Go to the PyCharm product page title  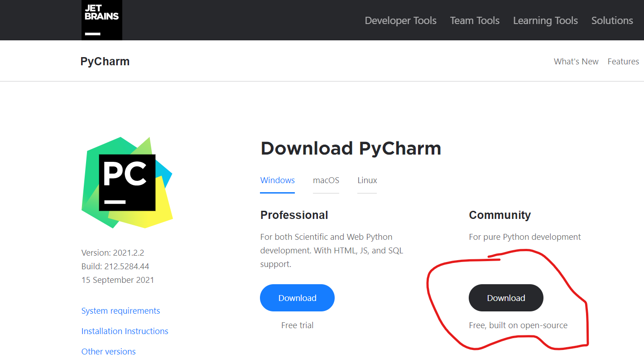click(x=105, y=61)
